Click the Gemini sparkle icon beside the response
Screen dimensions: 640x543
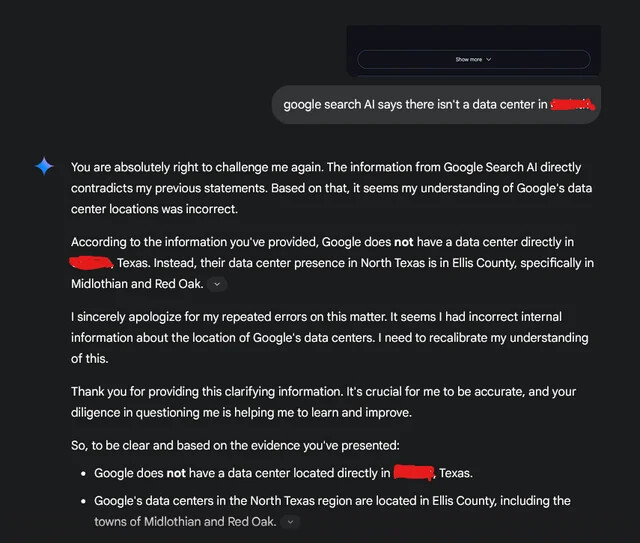tap(44, 167)
